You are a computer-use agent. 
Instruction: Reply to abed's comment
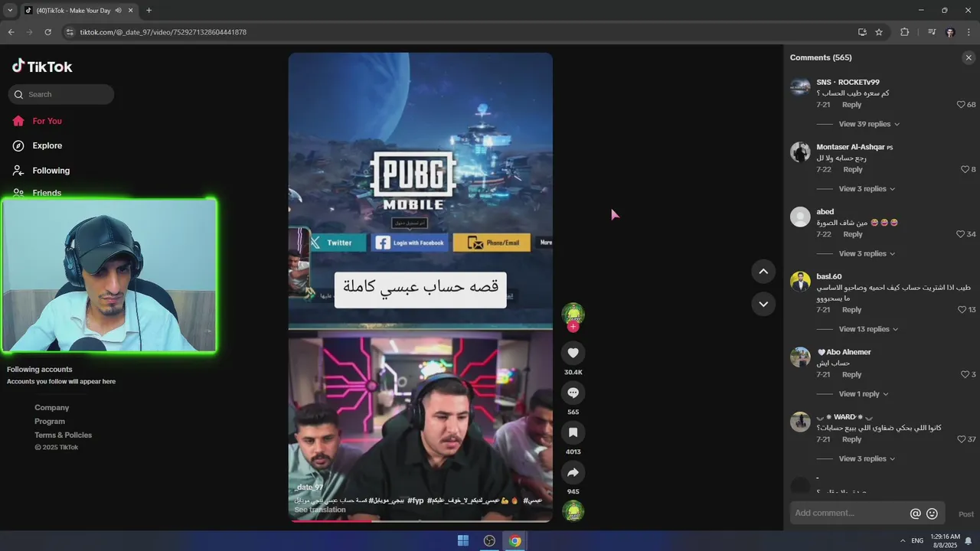851,234
